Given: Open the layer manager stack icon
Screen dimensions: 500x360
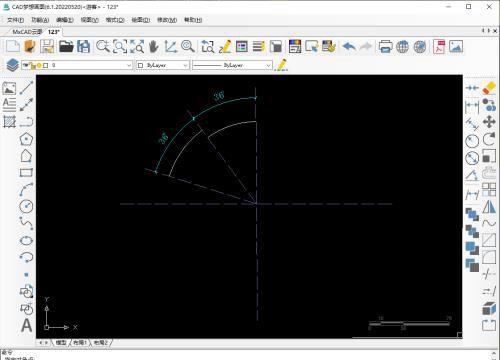Looking at the screenshot, I should [x=13, y=65].
